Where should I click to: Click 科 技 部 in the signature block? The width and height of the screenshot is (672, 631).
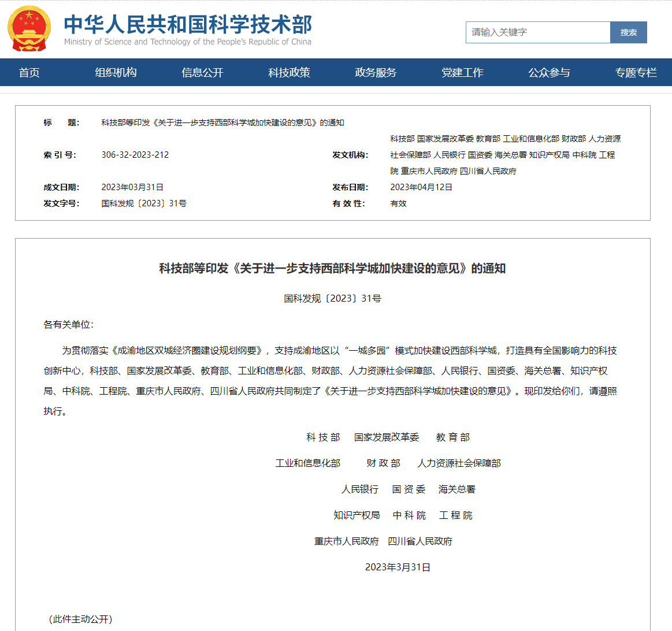(323, 437)
